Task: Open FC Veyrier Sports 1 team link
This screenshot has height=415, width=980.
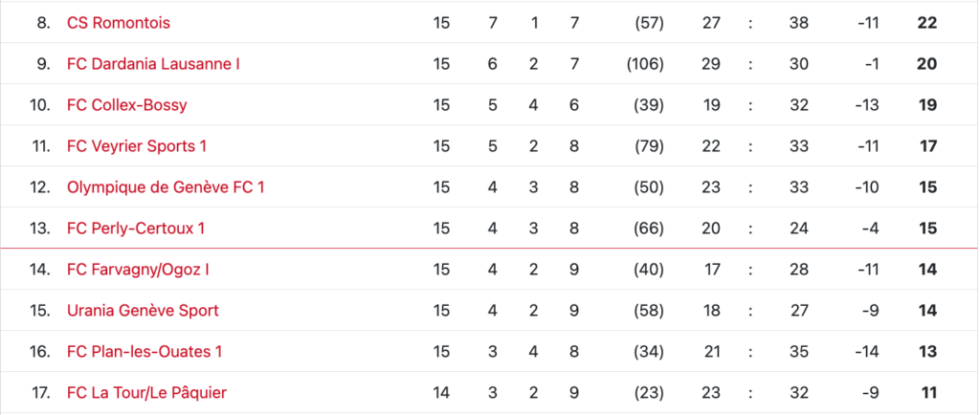Action: [x=137, y=146]
